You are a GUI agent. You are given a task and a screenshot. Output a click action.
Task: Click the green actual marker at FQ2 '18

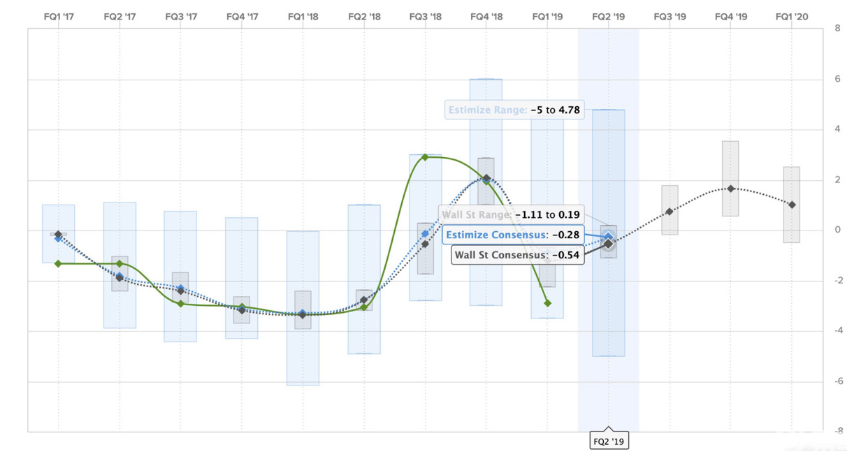coord(364,307)
